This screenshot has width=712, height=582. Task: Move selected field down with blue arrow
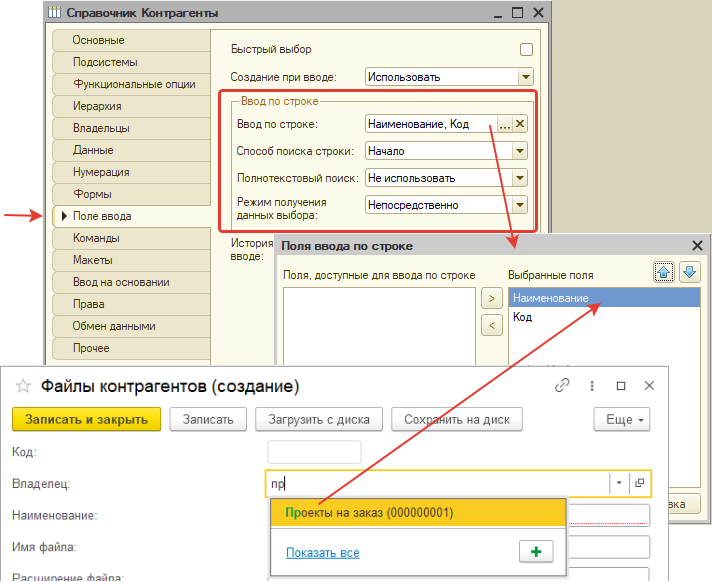tap(689, 272)
